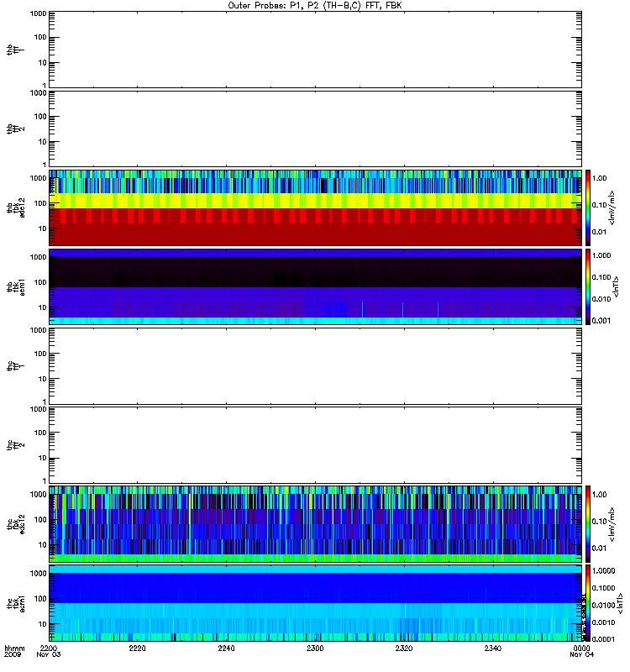The image size is (630, 672).
Task: Click the thb fbk scm1 spectrogram
Action: click(x=316, y=286)
